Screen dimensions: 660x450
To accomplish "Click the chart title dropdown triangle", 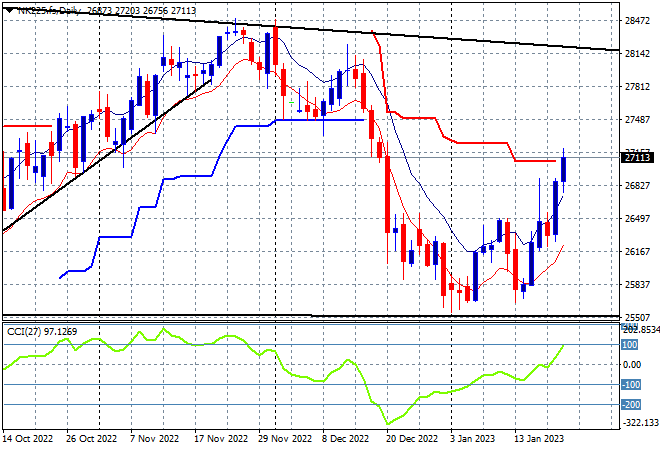I will coord(9,10).
